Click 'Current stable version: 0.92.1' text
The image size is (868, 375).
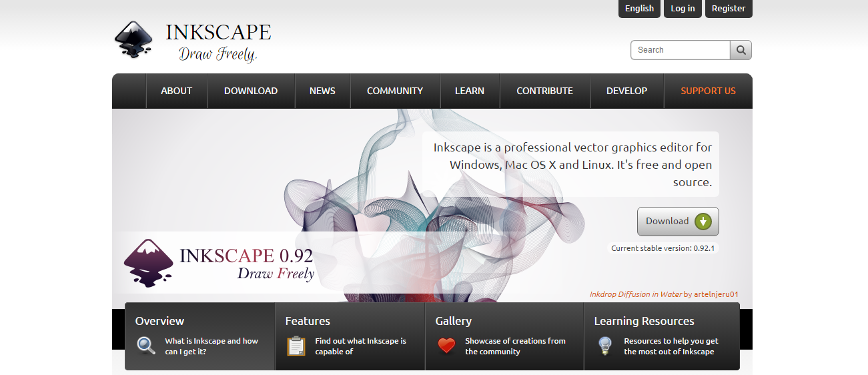(x=664, y=248)
